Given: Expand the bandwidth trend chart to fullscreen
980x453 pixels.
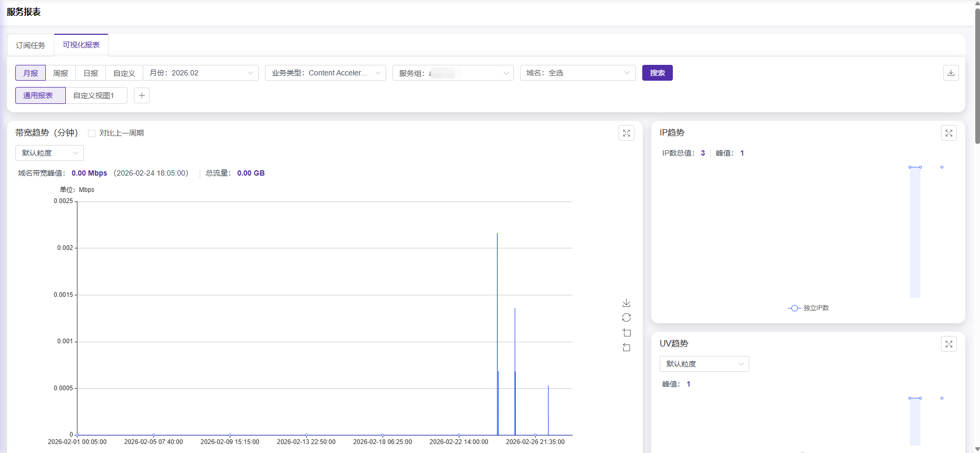Looking at the screenshot, I should (x=626, y=133).
